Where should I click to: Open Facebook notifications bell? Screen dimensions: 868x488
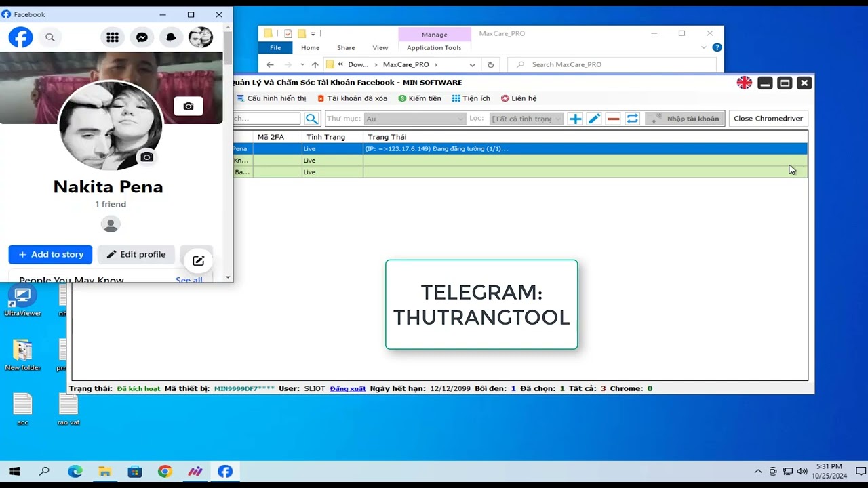click(171, 37)
